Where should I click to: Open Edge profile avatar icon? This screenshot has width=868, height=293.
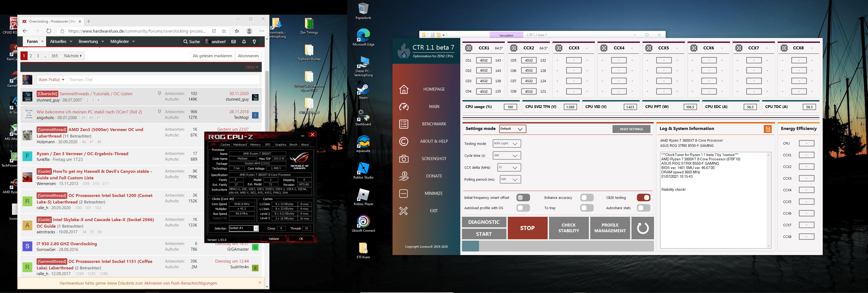[x=249, y=31]
